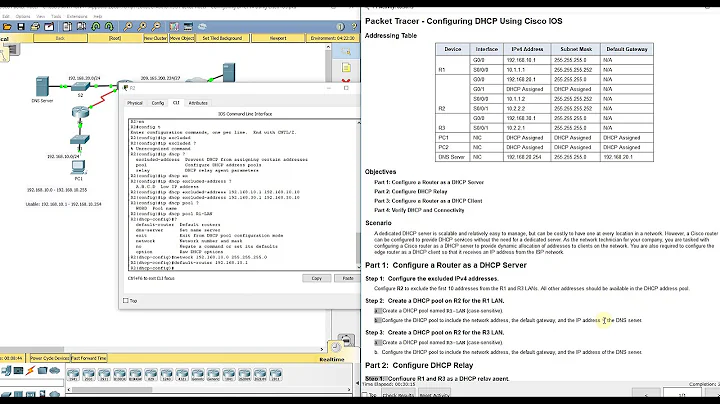Viewport: 720px width, 404px height.
Task: Click the Move Object button
Action: (182, 38)
